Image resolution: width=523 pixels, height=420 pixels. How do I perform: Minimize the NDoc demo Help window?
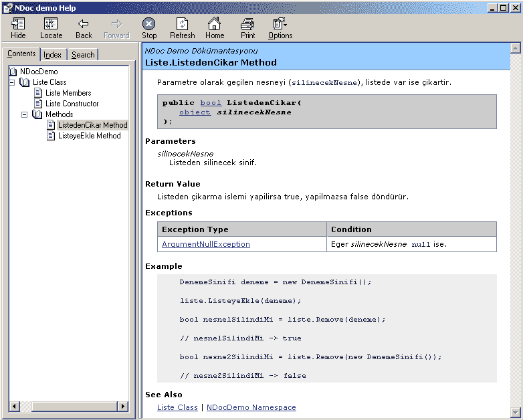(493, 8)
